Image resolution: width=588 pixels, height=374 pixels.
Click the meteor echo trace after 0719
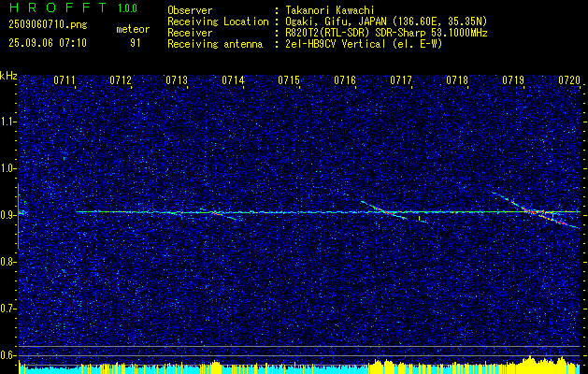[537, 210]
